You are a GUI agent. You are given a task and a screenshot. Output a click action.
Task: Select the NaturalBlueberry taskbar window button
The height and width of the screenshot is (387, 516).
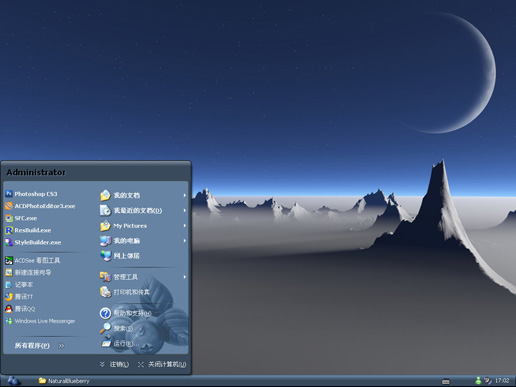pos(64,381)
